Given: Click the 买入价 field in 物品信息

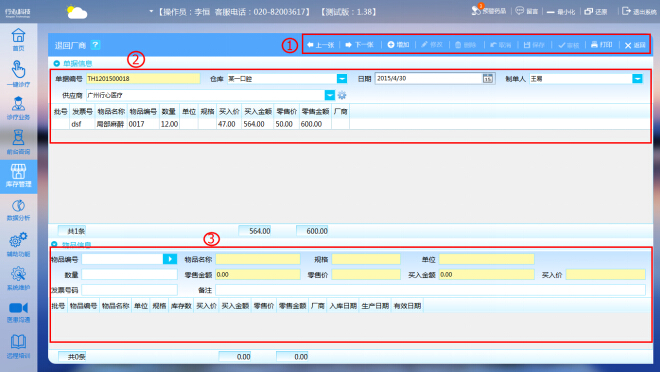Looking at the screenshot, I should pyautogui.click(x=605, y=274).
